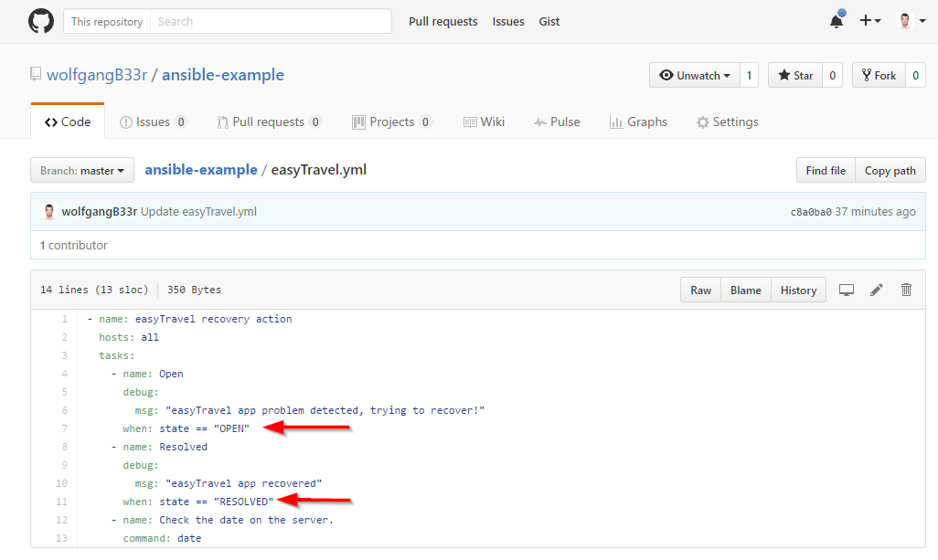Open the Blame view

(745, 290)
